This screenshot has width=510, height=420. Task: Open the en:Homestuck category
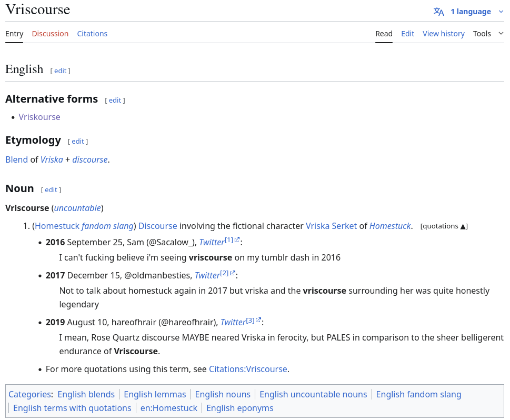[x=169, y=408]
